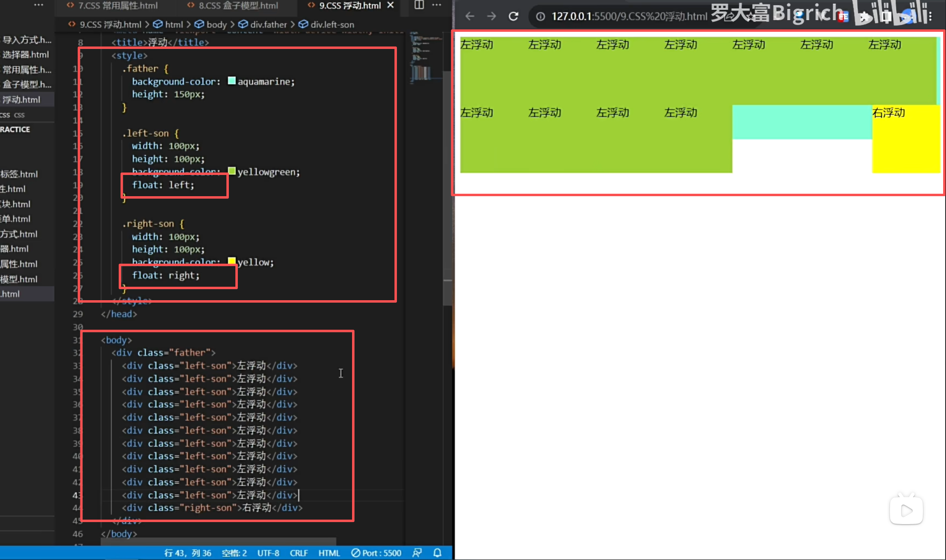946x560 pixels.
Task: Close the 9.CSS 浮动.html tab
Action: [390, 5]
